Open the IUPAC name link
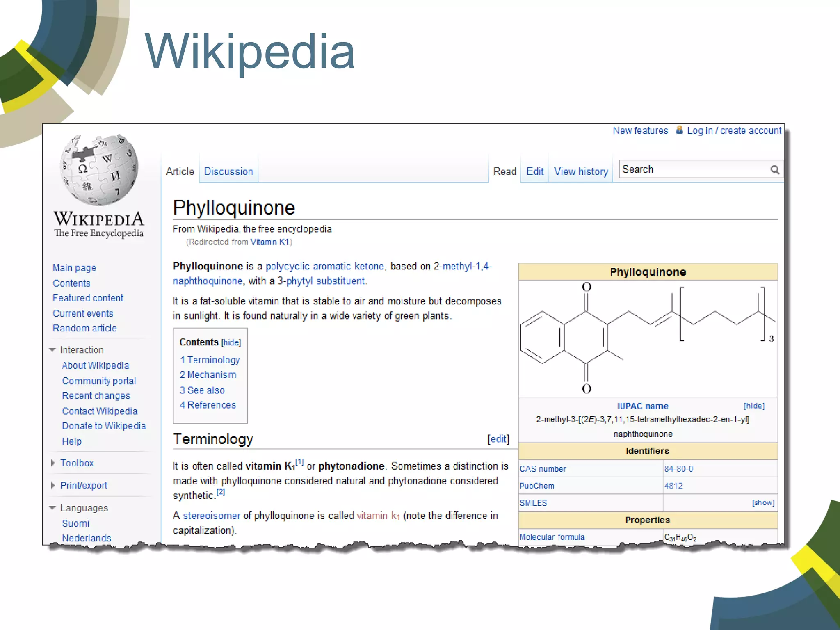Image resolution: width=840 pixels, height=630 pixels. point(643,406)
